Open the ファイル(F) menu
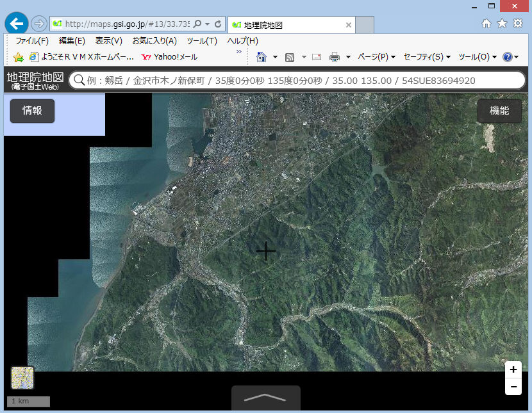532x413 pixels. tap(31, 41)
